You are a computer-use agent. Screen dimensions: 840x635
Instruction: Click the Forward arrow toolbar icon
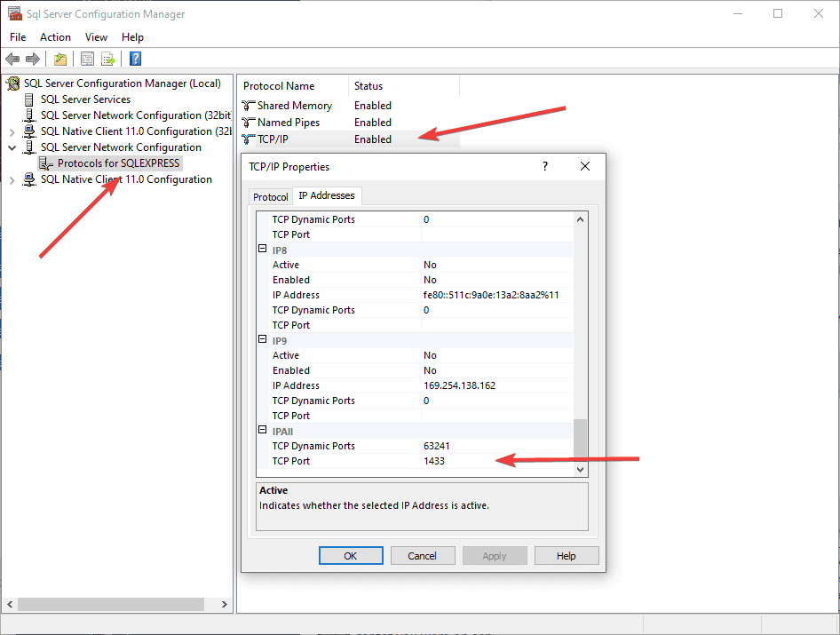pyautogui.click(x=33, y=59)
